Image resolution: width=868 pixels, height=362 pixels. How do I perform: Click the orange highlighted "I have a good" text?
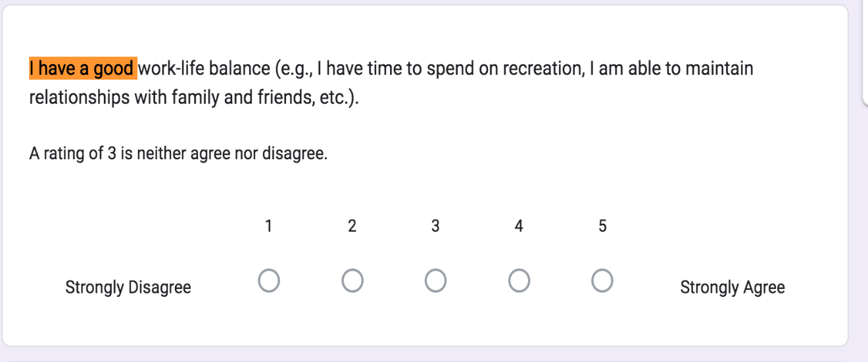point(82,68)
